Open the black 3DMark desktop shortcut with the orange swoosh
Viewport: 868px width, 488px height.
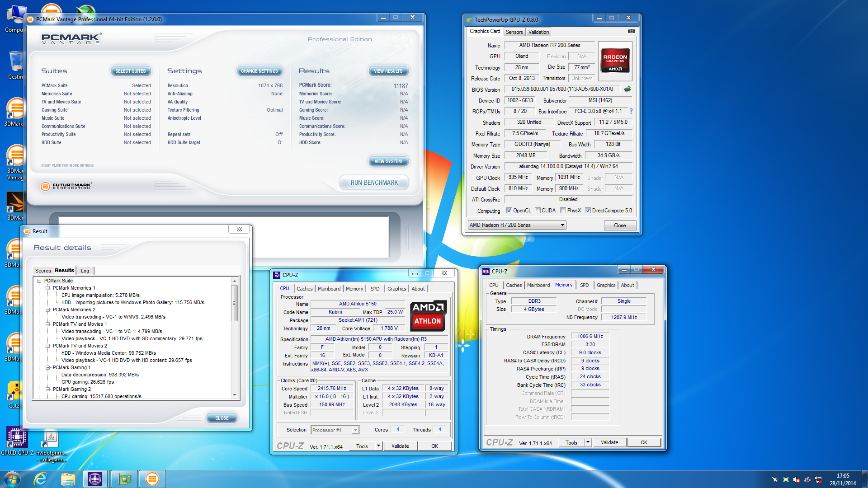click(x=15, y=206)
